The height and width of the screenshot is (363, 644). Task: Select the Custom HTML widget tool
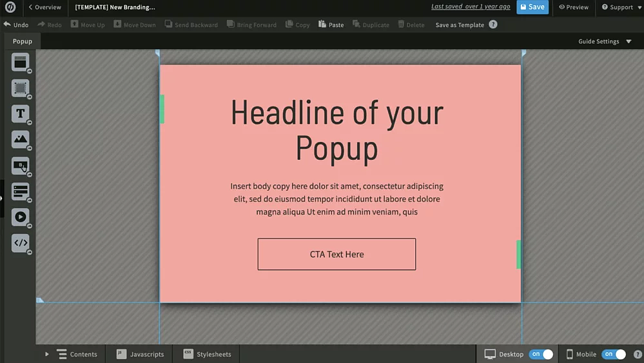[x=20, y=243]
